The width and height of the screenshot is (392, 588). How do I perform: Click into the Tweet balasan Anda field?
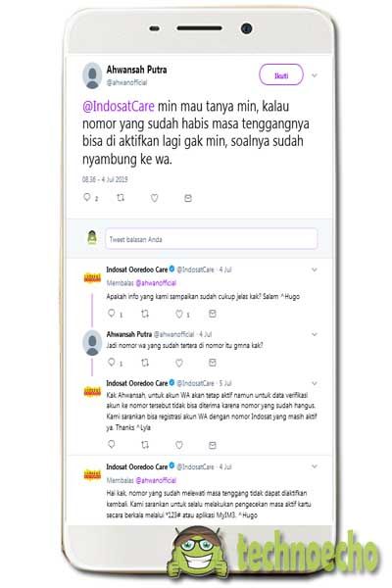(x=212, y=238)
